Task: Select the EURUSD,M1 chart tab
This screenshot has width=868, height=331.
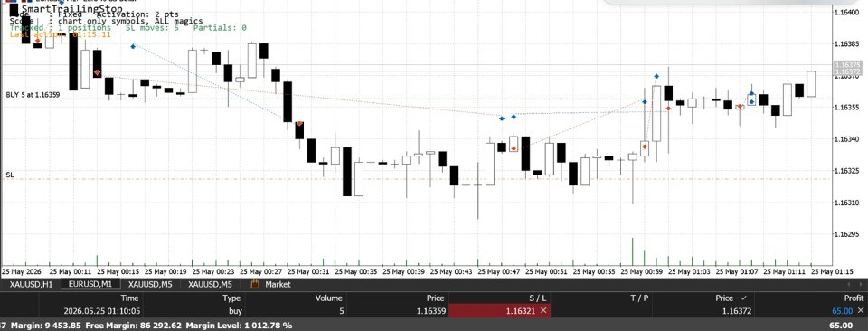Action: [x=90, y=285]
